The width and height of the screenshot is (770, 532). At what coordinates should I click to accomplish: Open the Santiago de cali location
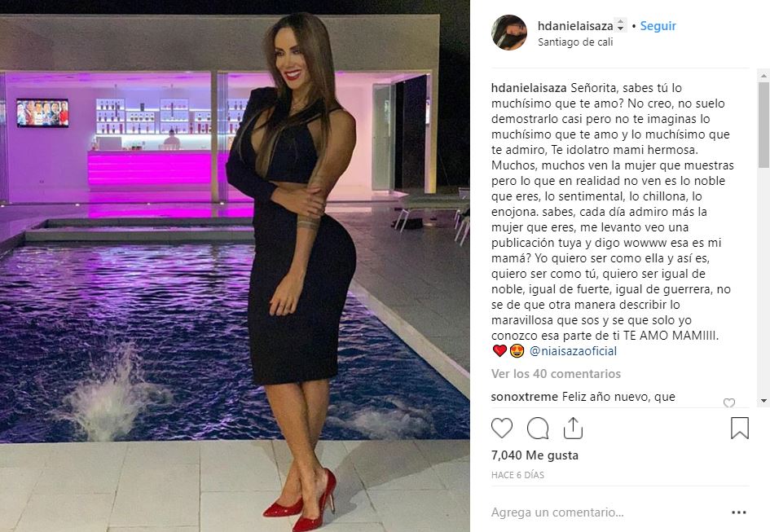point(575,42)
